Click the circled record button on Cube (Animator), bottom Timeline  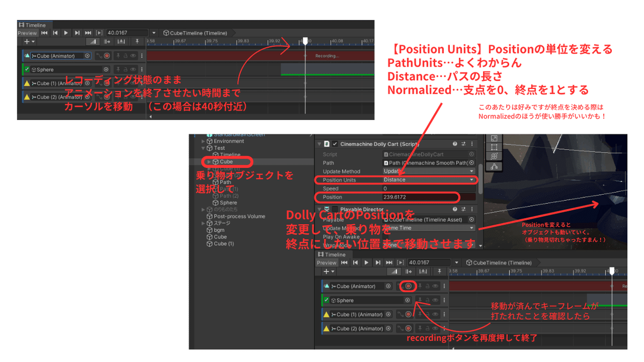tap(408, 286)
